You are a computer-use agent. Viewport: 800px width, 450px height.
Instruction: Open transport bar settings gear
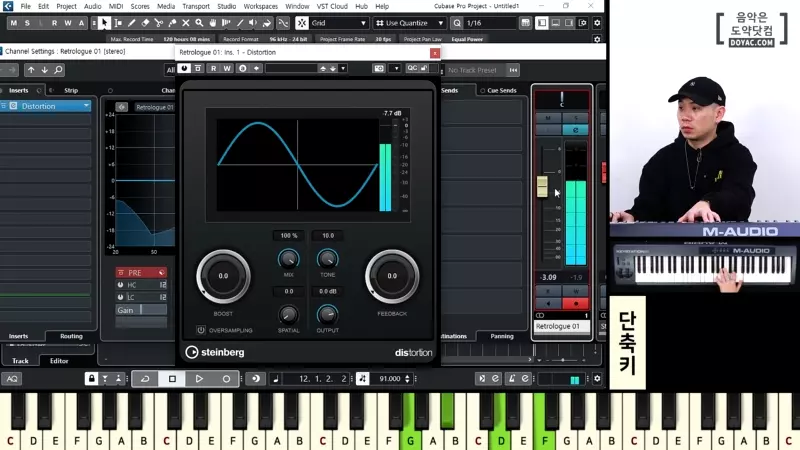(x=597, y=379)
